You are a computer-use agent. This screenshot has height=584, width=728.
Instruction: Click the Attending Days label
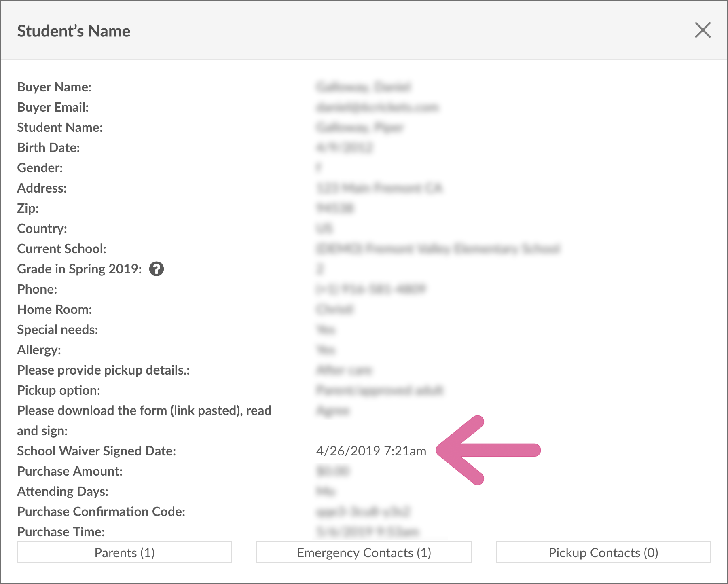click(63, 491)
